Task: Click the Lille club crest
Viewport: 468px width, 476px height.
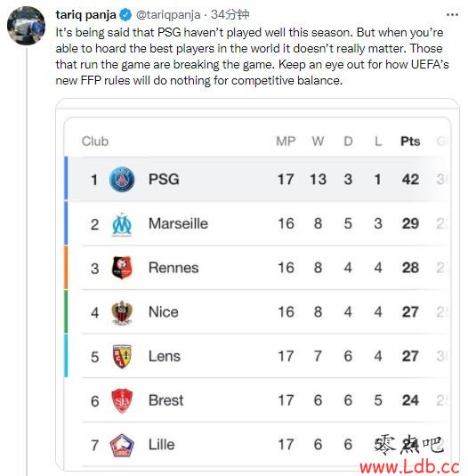Action: 122,445
